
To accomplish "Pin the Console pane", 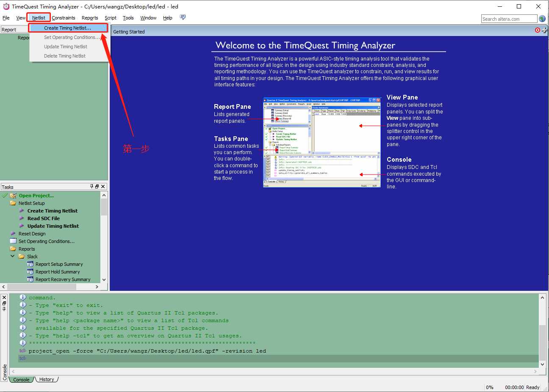I will click(4, 309).
